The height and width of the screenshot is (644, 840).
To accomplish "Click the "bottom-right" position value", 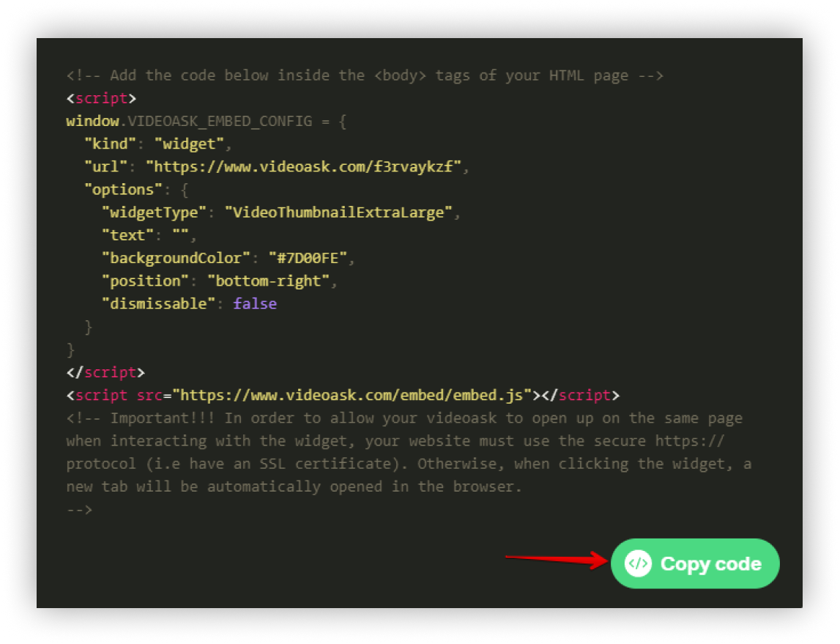I will click(268, 281).
